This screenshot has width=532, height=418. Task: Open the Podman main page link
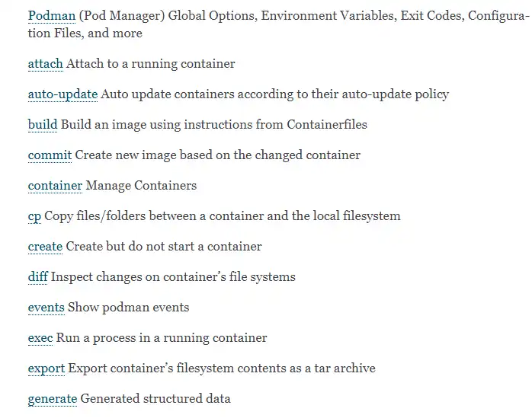[51, 16]
